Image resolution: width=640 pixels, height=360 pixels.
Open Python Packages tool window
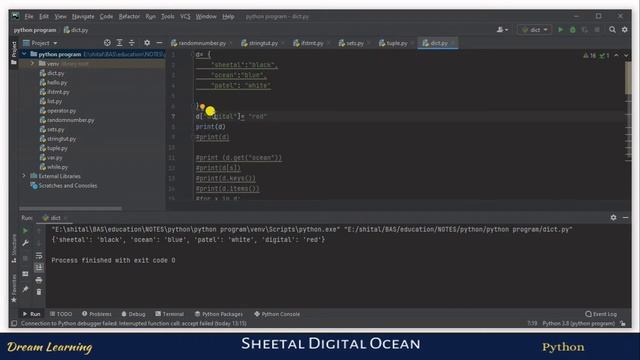219,314
